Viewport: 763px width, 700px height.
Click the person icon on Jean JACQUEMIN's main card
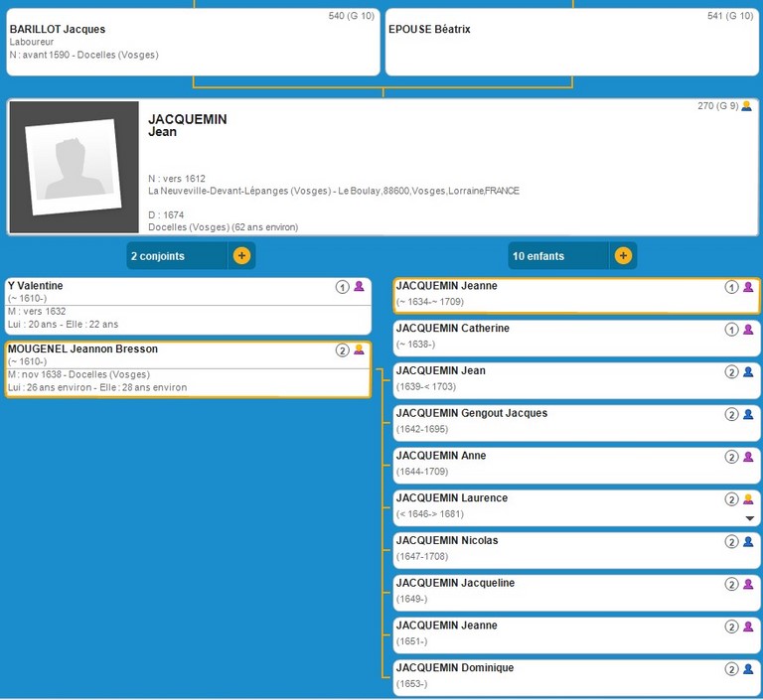click(x=747, y=106)
